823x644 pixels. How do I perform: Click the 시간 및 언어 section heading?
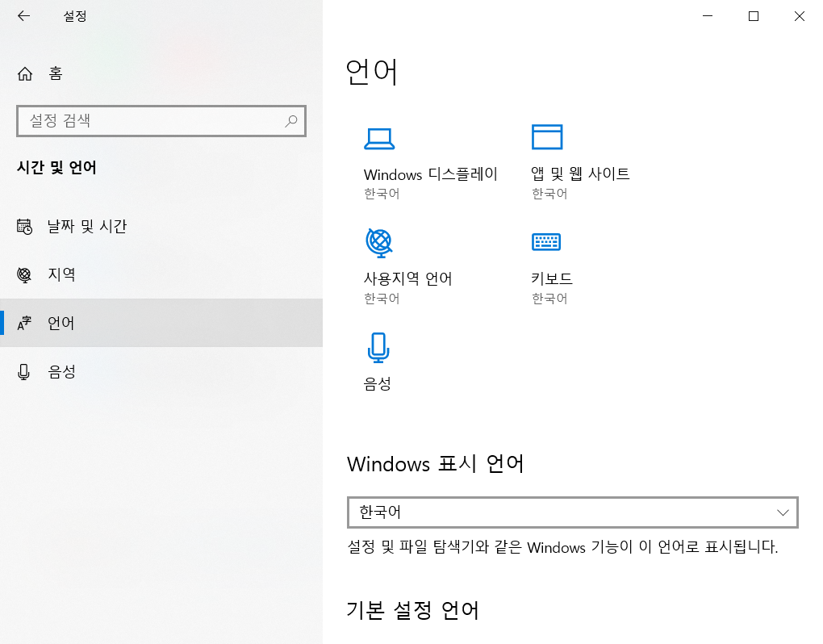(x=56, y=167)
